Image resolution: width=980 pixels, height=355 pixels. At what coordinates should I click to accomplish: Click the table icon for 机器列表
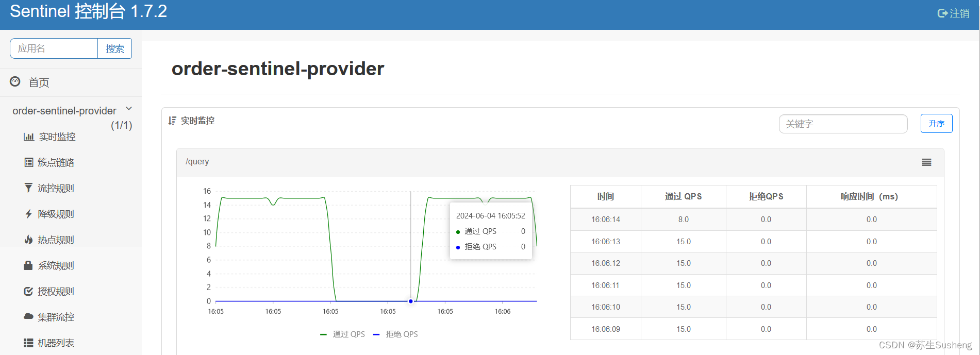[28, 343]
